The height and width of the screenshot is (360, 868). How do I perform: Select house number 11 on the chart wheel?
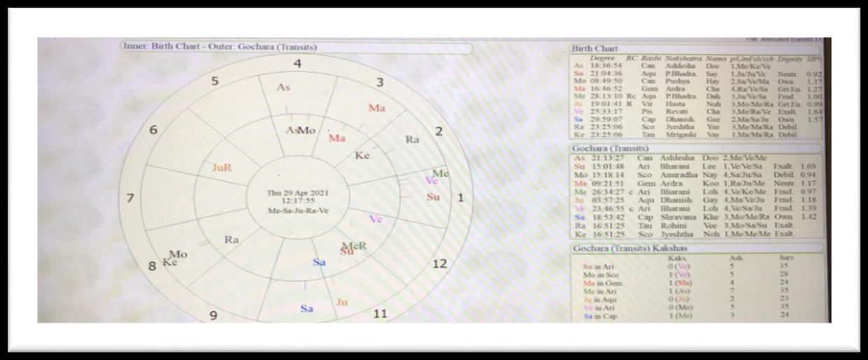tap(380, 314)
